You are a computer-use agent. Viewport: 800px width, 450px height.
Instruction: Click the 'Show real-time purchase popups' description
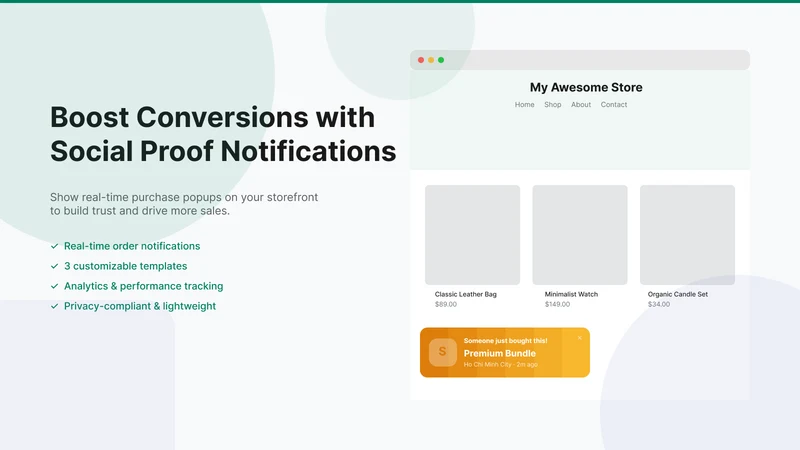(184, 204)
